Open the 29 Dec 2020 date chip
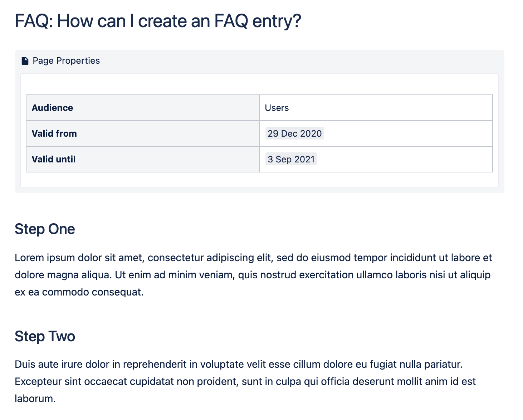The image size is (523, 420). 295,133
